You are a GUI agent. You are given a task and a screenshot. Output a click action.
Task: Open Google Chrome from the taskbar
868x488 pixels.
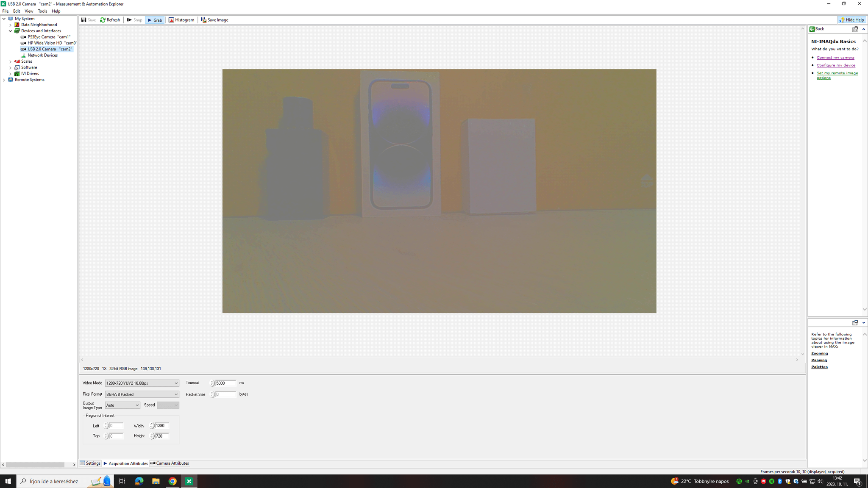(x=172, y=481)
